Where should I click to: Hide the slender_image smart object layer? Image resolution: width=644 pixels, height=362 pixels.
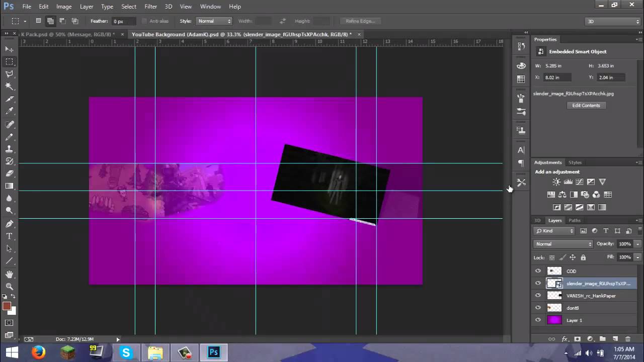point(538,283)
